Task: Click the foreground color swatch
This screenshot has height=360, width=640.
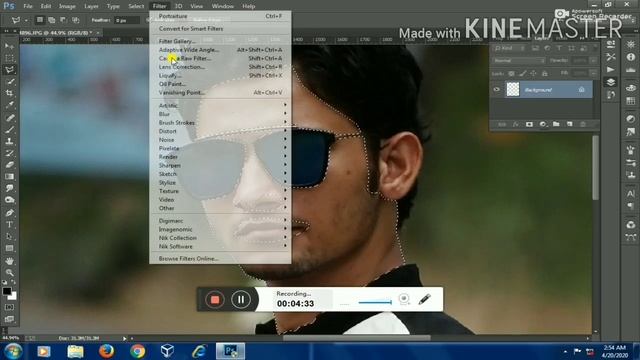Action: (x=7, y=291)
